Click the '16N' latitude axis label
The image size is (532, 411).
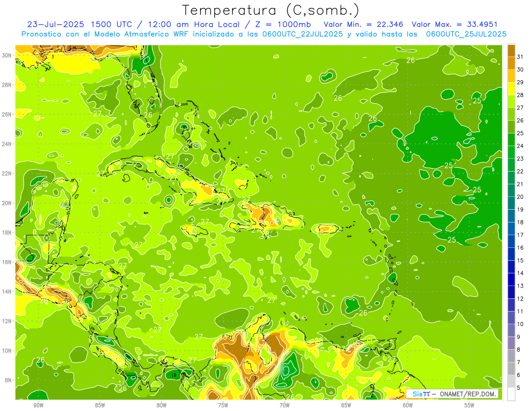pyautogui.click(x=7, y=262)
